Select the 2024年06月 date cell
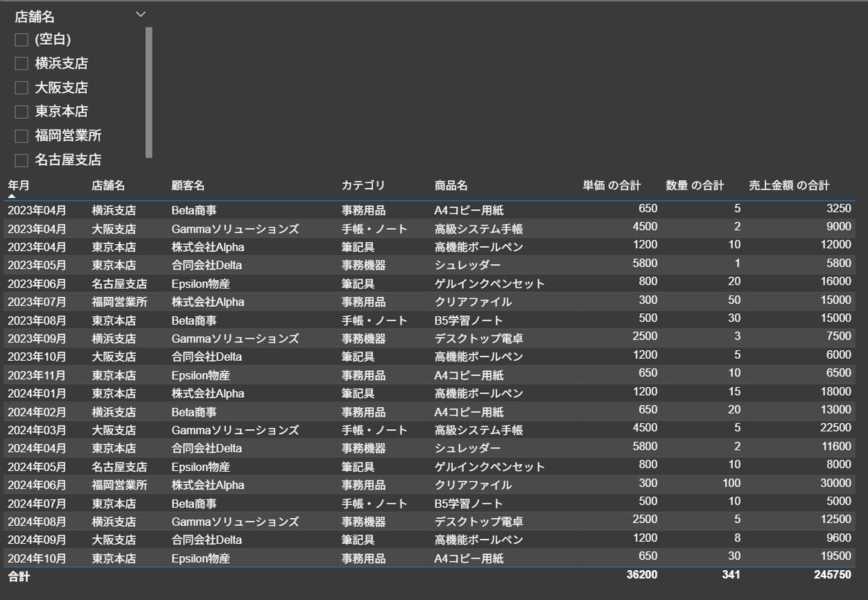Viewport: 868px width, 600px height. [x=37, y=485]
